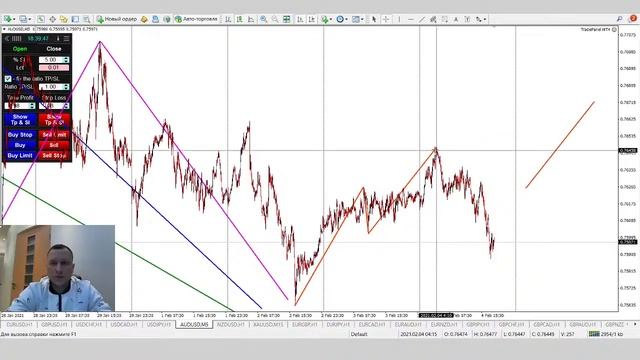Expand the timeframe periods dropdown arrow
Screen dimensions: 640x360
(347, 19)
